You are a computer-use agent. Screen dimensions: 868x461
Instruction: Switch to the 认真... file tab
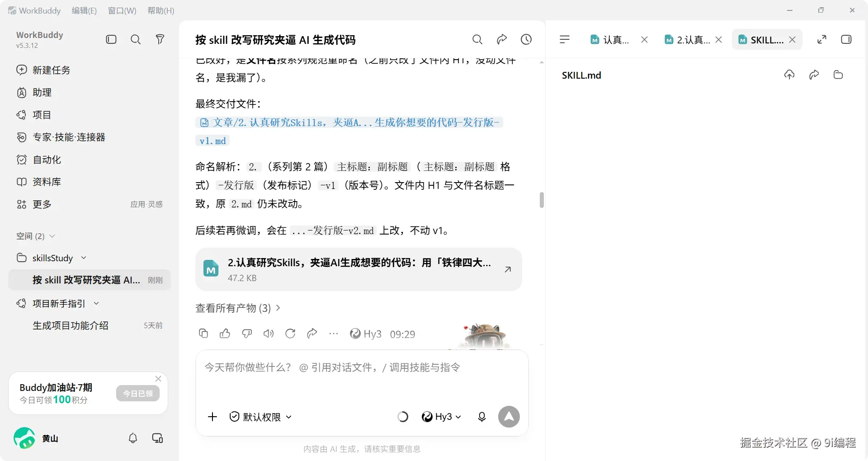click(x=610, y=40)
